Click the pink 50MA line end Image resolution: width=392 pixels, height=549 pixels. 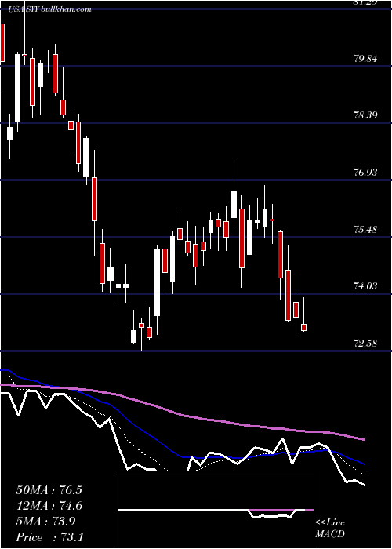point(363,439)
